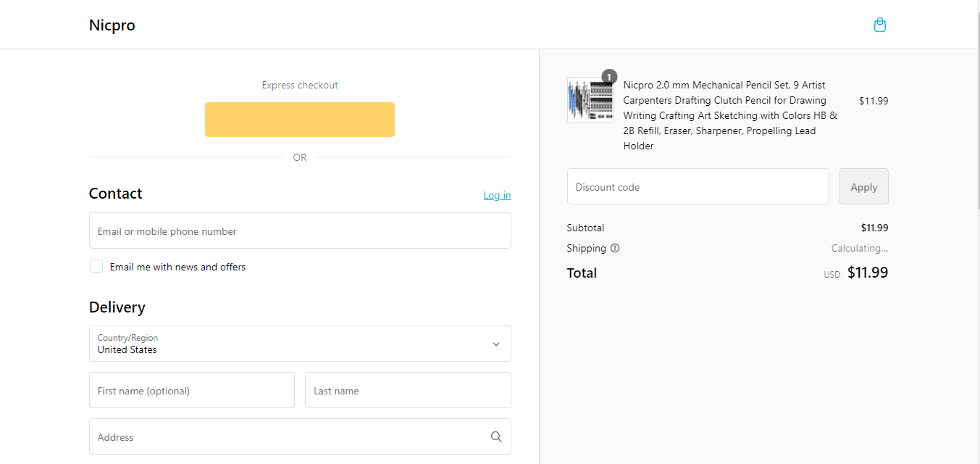The image size is (980, 464).
Task: Click the Contact heading
Action: [x=115, y=194]
